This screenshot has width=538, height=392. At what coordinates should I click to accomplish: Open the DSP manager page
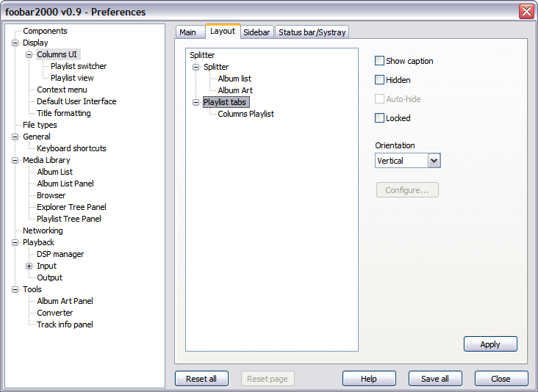(60, 254)
